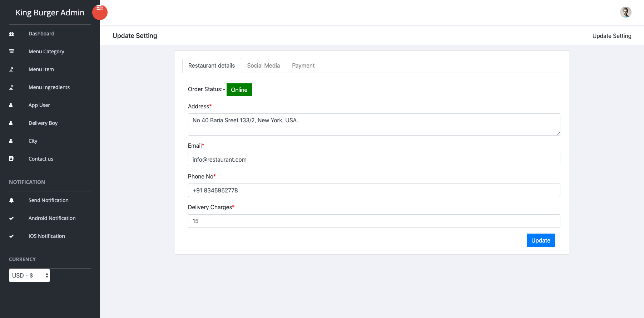
Task: Click the red hamburger menu toggle icon
Action: tap(100, 12)
